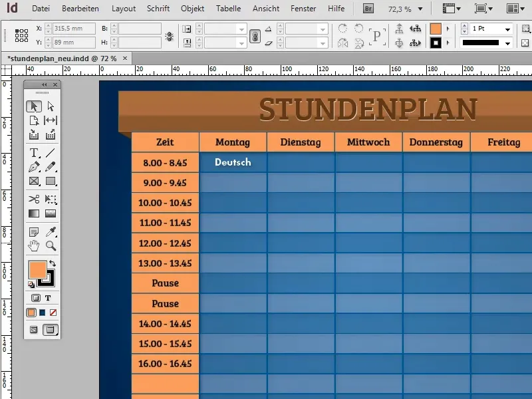Click the Deutsch cell under Montag

pyautogui.click(x=233, y=162)
